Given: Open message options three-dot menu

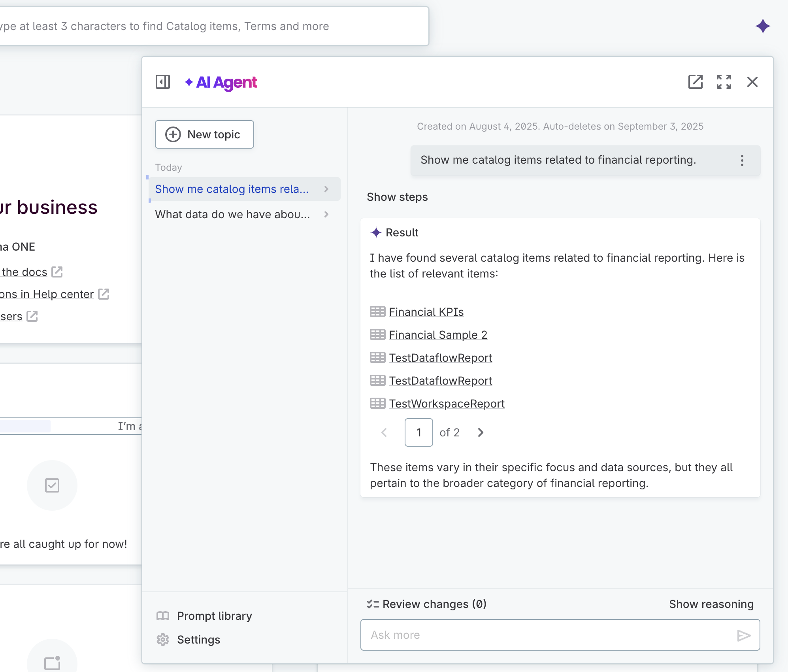Looking at the screenshot, I should (742, 160).
